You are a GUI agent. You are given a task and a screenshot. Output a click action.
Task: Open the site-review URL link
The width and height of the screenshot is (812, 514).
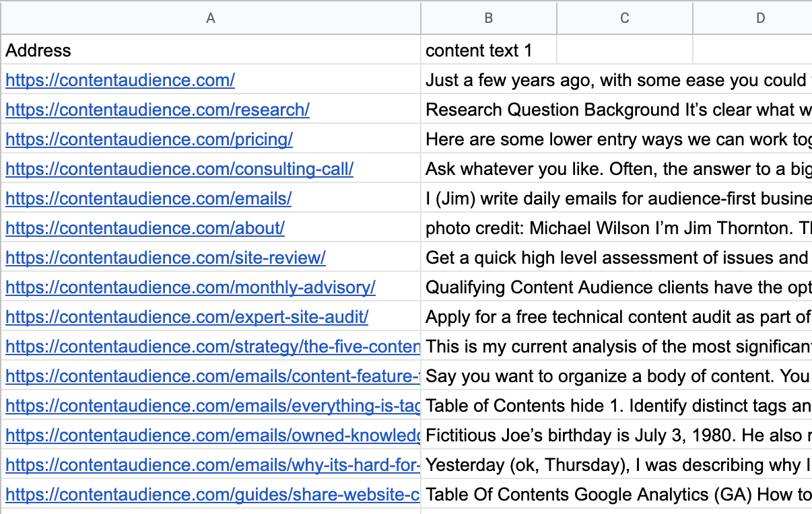(x=165, y=258)
